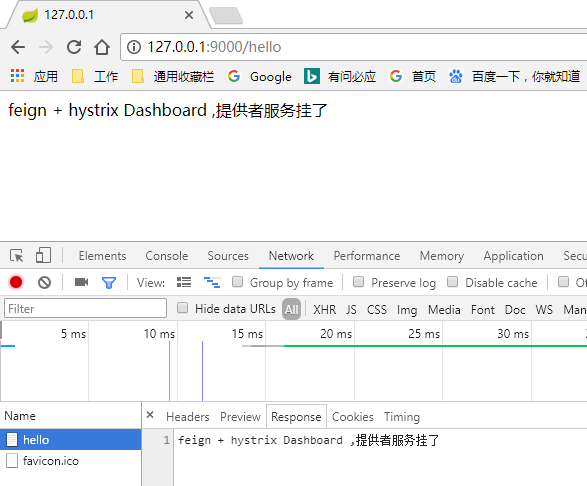Go to the home page icon
This screenshot has width=587, height=486.
tap(102, 47)
